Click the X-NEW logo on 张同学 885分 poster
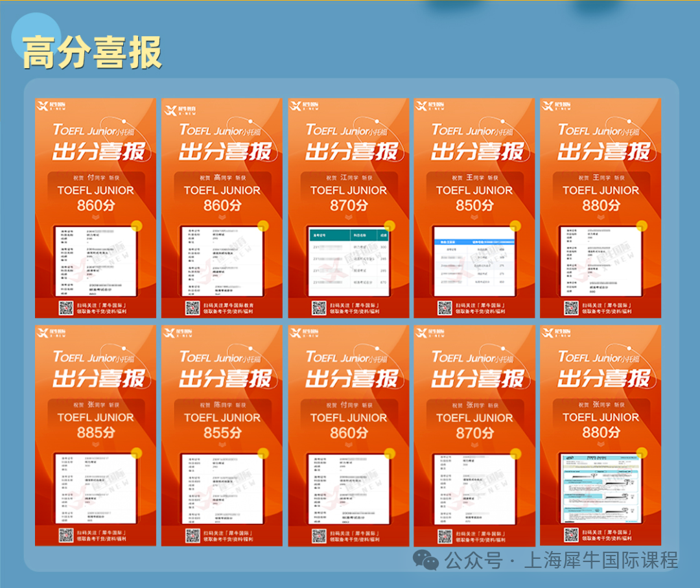 51,333
